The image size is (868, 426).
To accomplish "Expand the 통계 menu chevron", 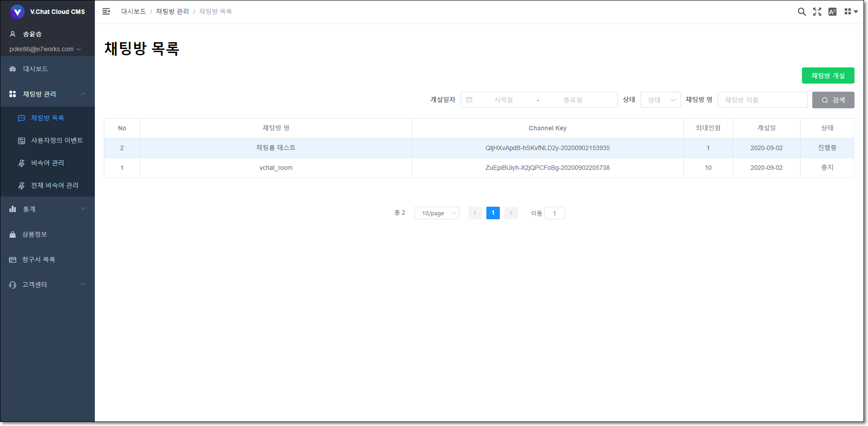I will click(x=83, y=209).
